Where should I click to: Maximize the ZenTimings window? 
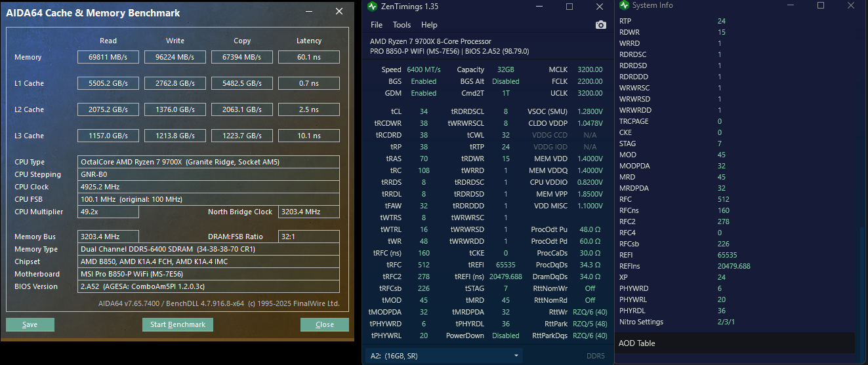pyautogui.click(x=569, y=7)
